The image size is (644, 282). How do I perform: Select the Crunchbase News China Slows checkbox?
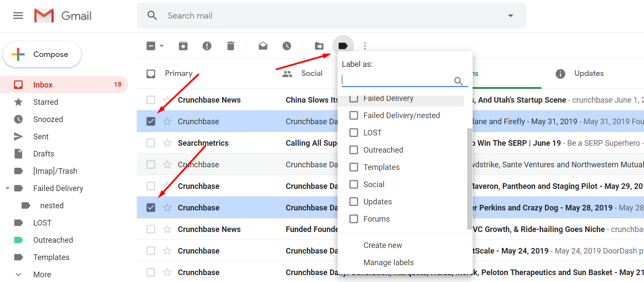click(151, 100)
